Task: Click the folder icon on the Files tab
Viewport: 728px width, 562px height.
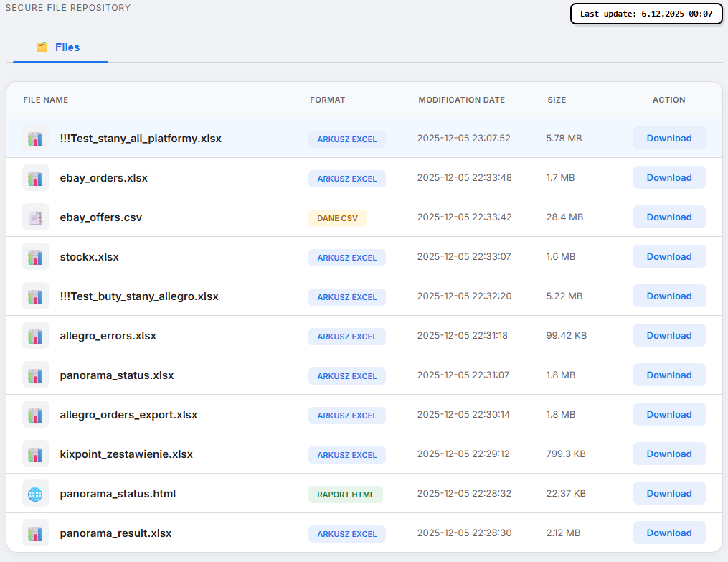Action: click(41, 47)
